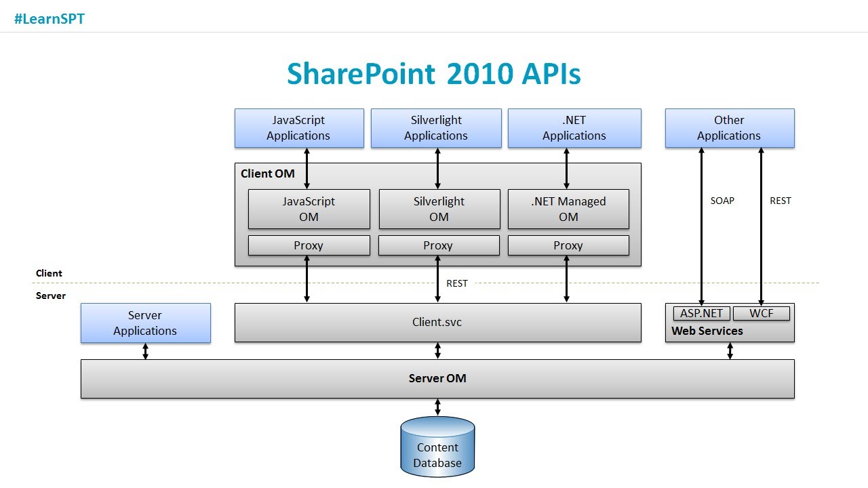Click the Content Database cylinder
This screenshot has height=488, width=868.
click(437, 447)
